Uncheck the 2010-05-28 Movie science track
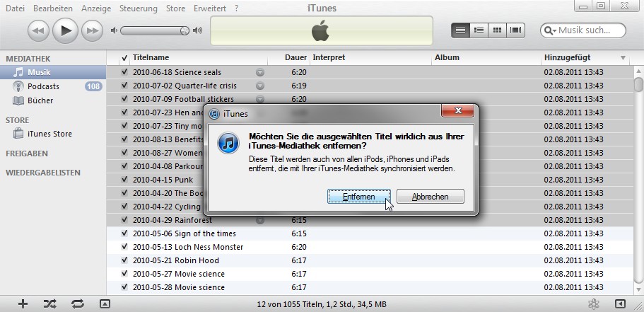This screenshot has width=644, height=312. coord(124,287)
